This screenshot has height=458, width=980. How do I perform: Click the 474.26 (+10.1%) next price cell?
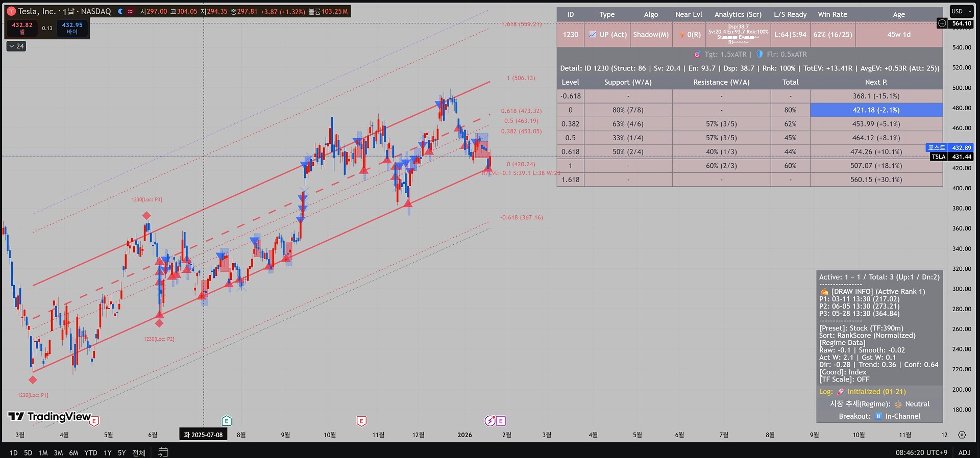tap(876, 151)
